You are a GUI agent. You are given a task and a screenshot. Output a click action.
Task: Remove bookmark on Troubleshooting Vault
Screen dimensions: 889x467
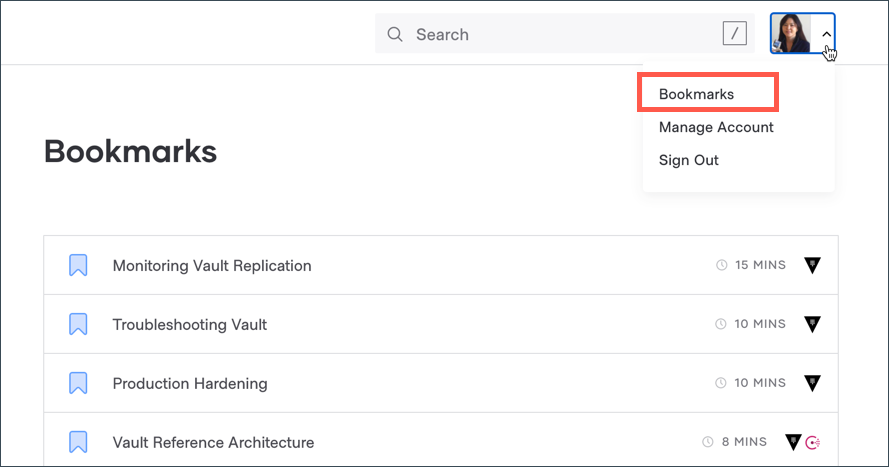tap(78, 325)
